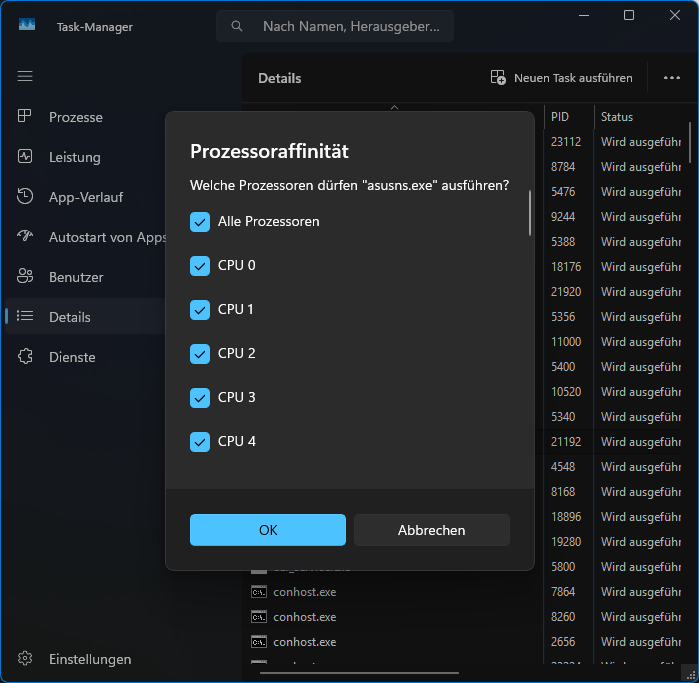The image size is (699, 683).
Task: Confirm the affinity dialog with OK
Action: 268,530
